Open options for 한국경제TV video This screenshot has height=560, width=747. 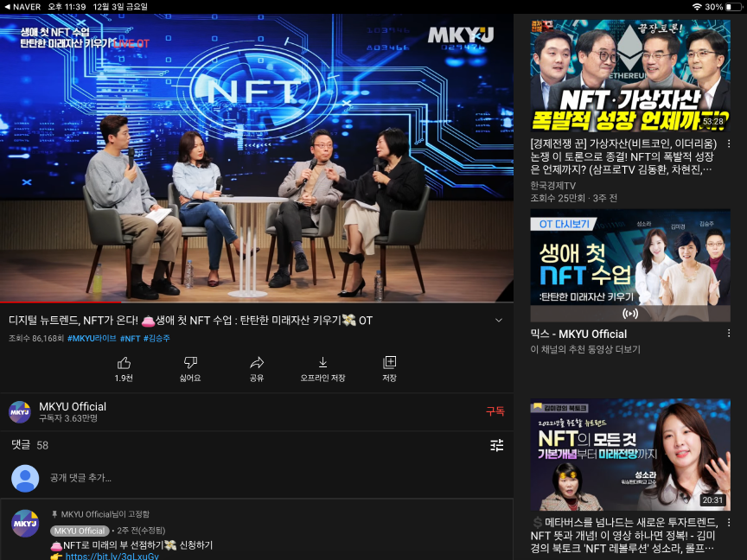click(729, 143)
